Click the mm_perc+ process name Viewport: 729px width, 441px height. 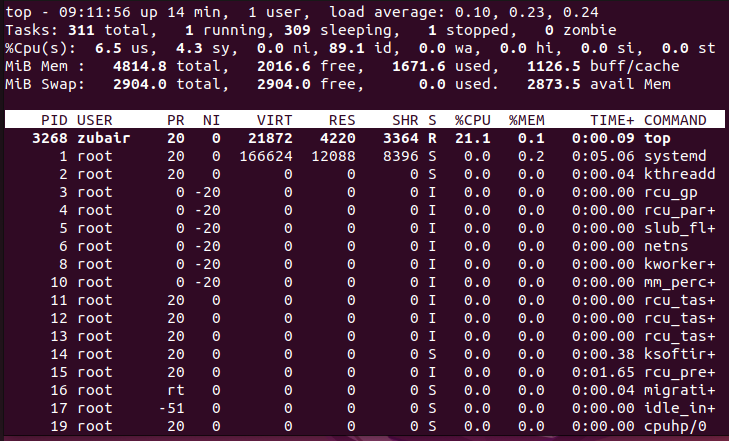[x=680, y=282]
